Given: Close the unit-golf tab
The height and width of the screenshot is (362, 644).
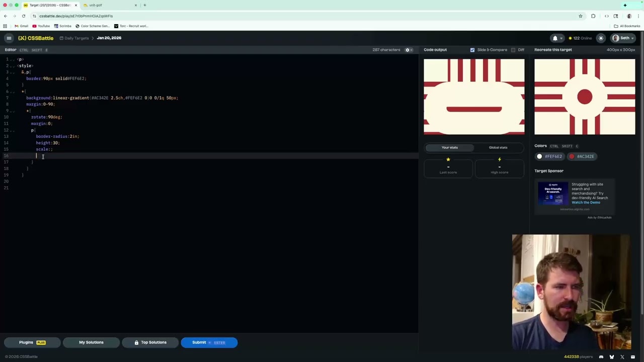Looking at the screenshot, I should (135, 5).
